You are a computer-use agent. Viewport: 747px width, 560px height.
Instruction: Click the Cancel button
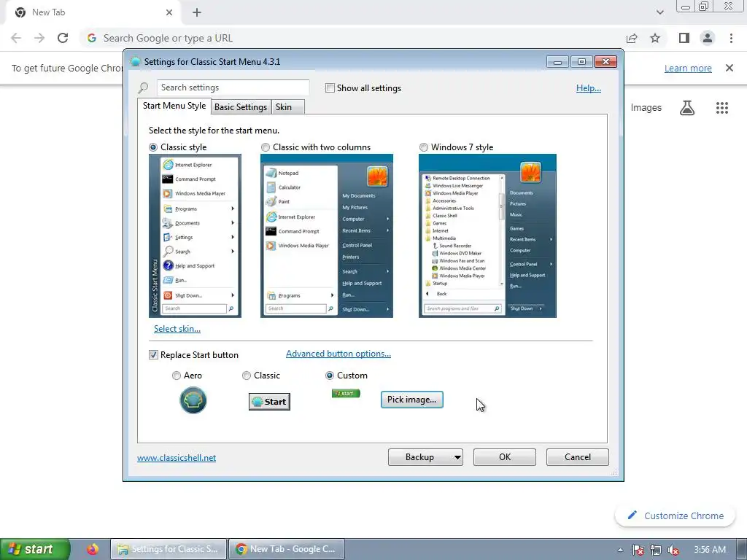click(x=578, y=457)
